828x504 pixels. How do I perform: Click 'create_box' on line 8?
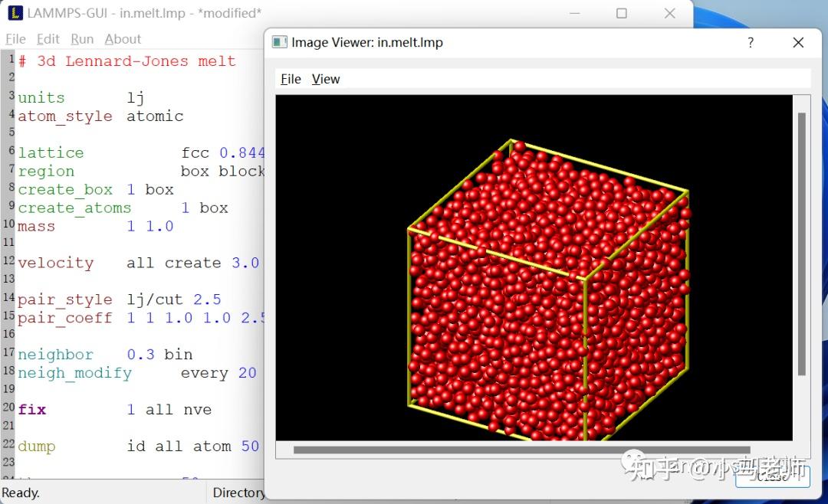pyautogui.click(x=65, y=189)
